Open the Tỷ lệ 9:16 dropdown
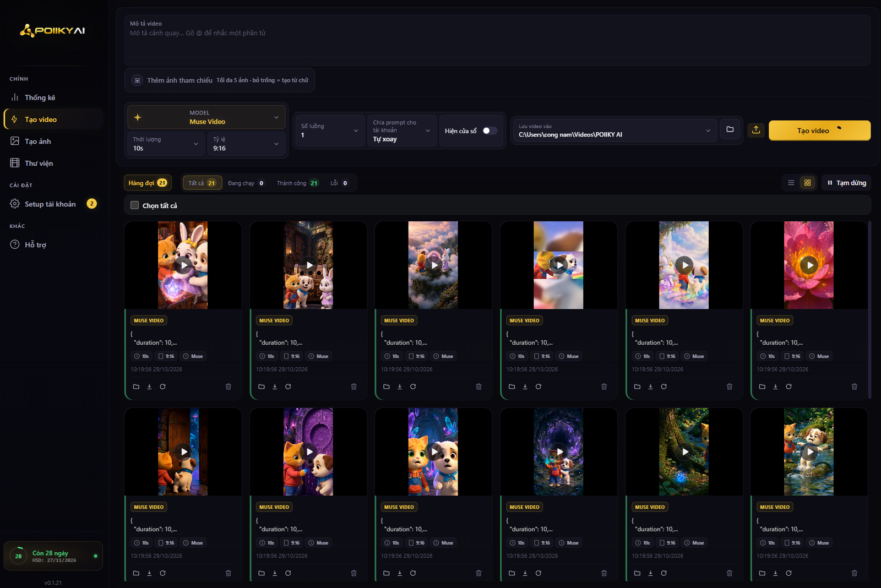The height and width of the screenshot is (588, 881). pos(246,144)
